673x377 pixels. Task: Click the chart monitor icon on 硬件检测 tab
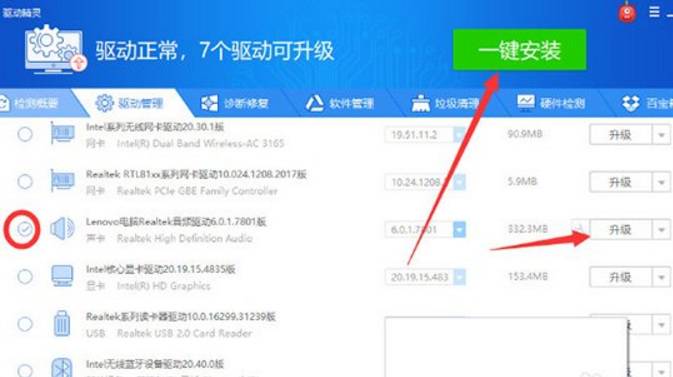tap(525, 103)
